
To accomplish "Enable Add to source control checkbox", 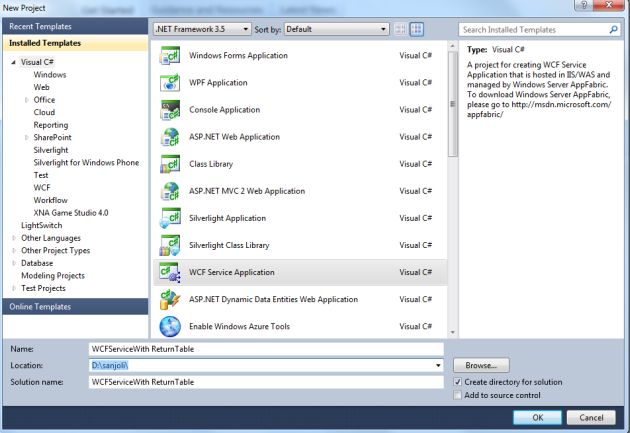I will click(x=458, y=395).
